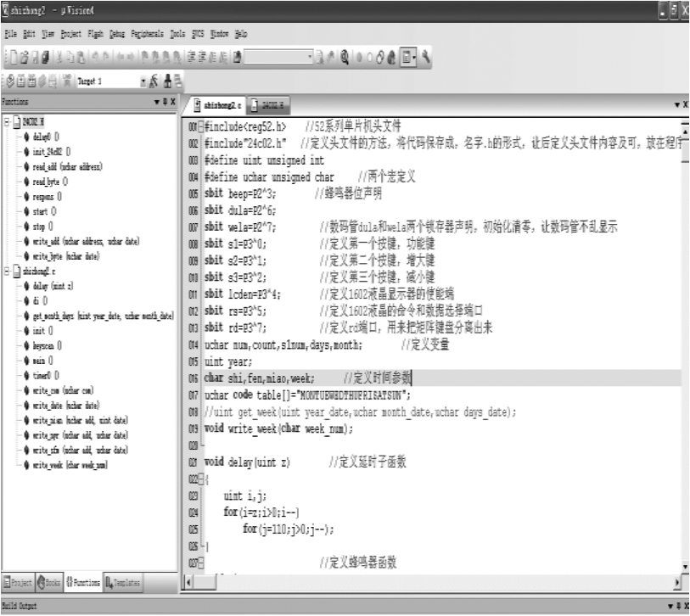
Task: Click the Open file toolbar icon
Action: (25, 57)
